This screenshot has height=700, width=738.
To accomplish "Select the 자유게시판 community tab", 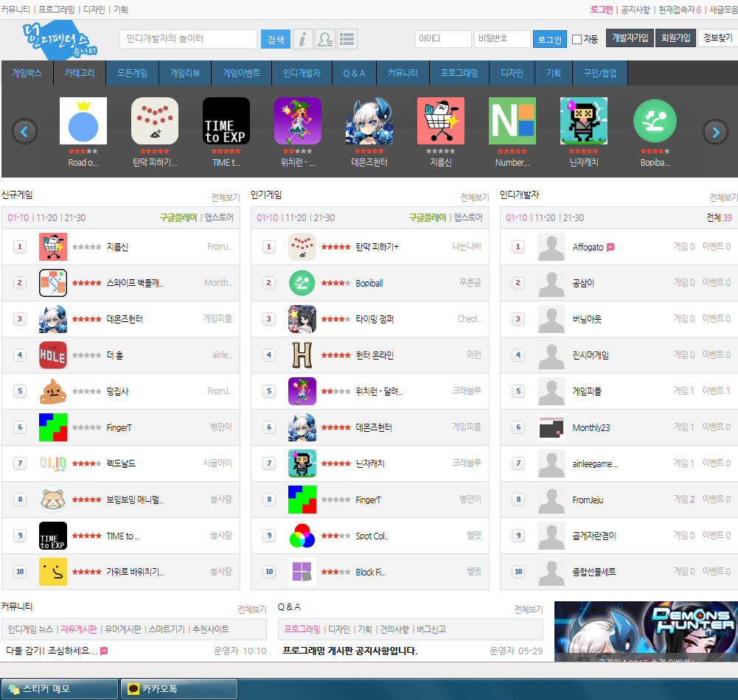I will click(x=79, y=629).
